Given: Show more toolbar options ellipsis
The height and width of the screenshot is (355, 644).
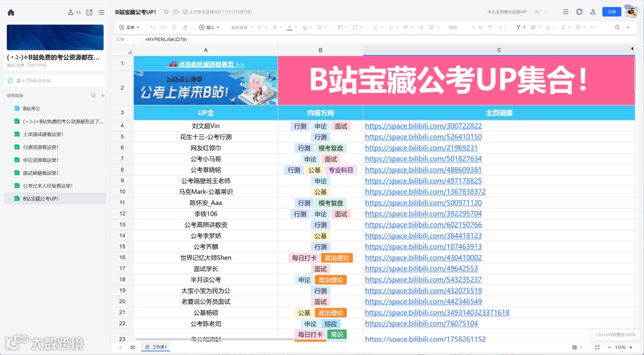Looking at the screenshot, I should [x=593, y=27].
